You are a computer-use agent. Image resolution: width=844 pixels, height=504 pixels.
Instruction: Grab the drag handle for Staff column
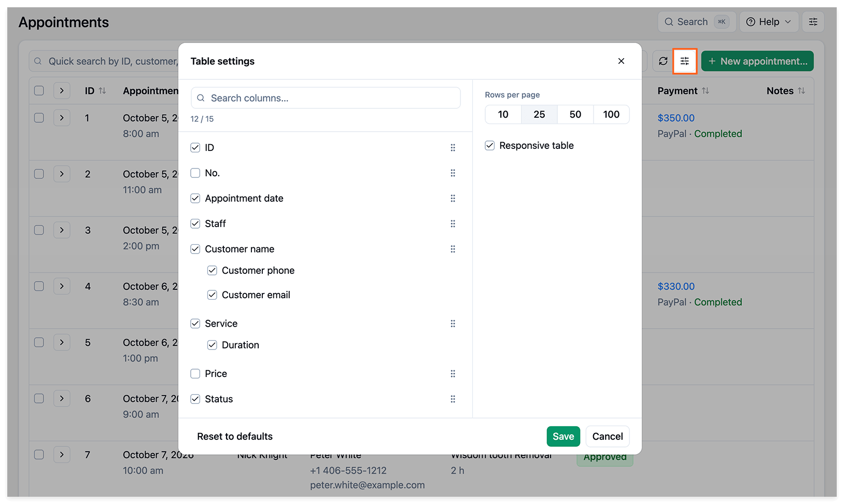point(453,224)
